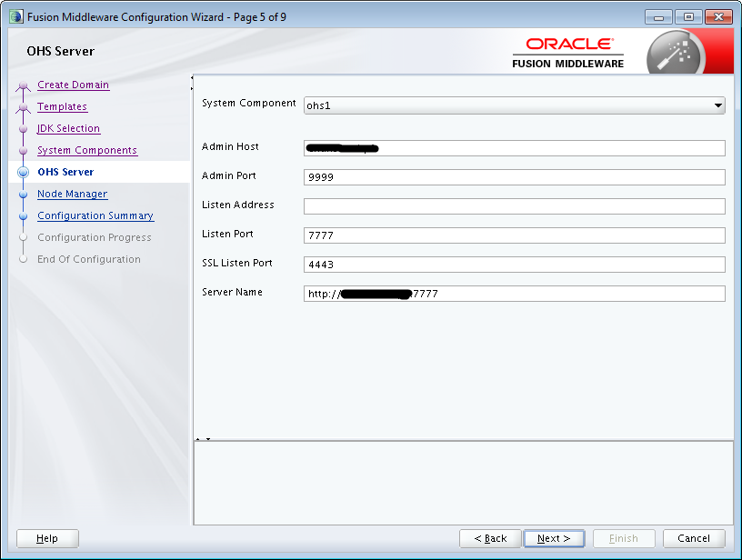Toggle the message pane splitter arrows
Image resolution: width=742 pixels, height=560 pixels.
tap(203, 439)
